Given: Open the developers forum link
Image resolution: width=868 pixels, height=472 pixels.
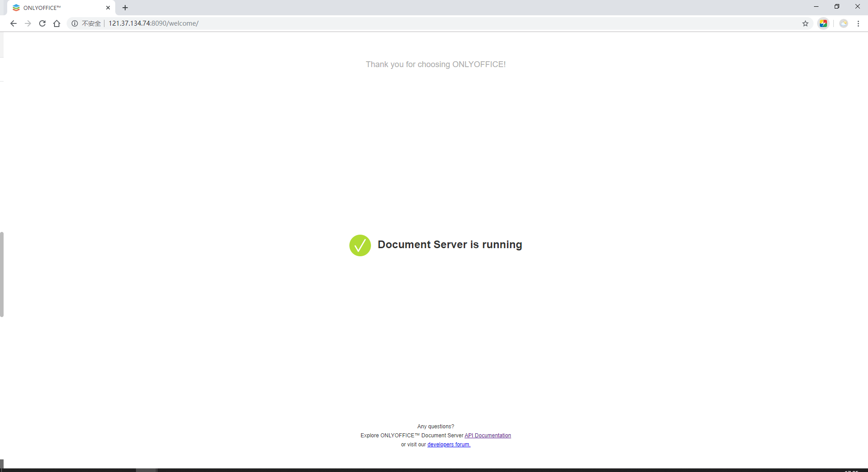Looking at the screenshot, I should pyautogui.click(x=449, y=445).
